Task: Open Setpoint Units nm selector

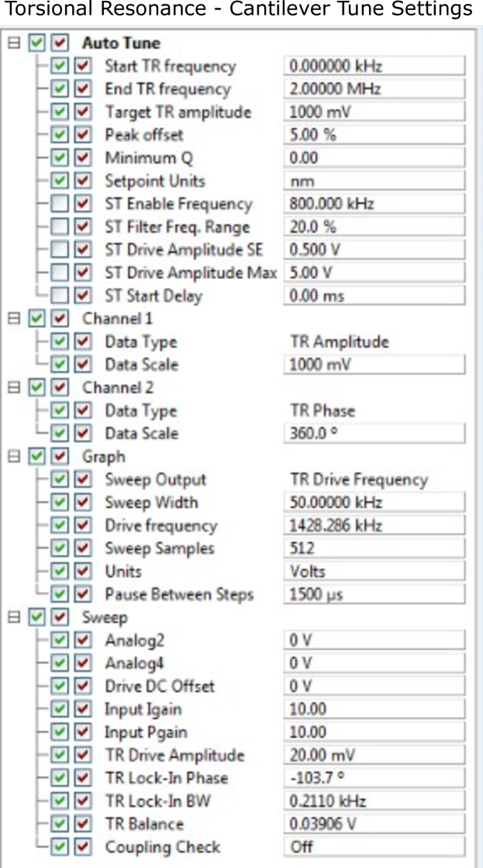Action: [x=374, y=181]
